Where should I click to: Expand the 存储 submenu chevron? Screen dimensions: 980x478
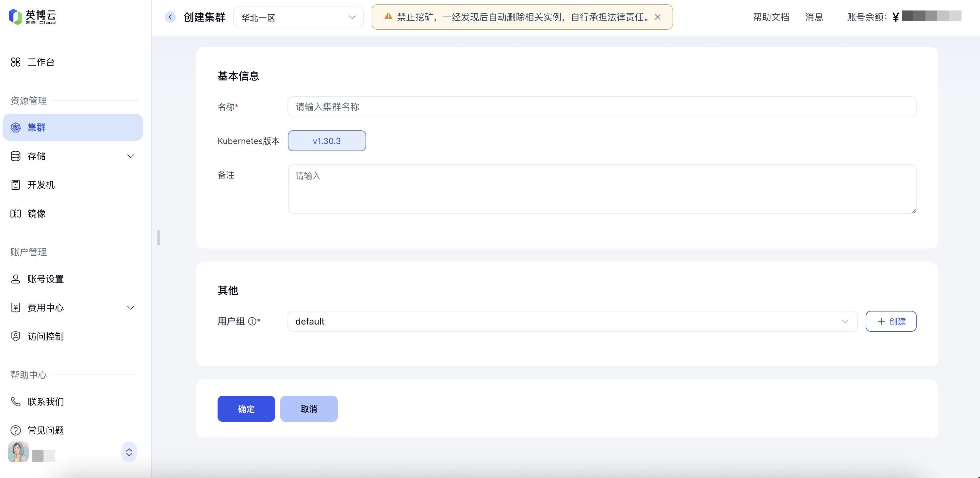tap(130, 156)
